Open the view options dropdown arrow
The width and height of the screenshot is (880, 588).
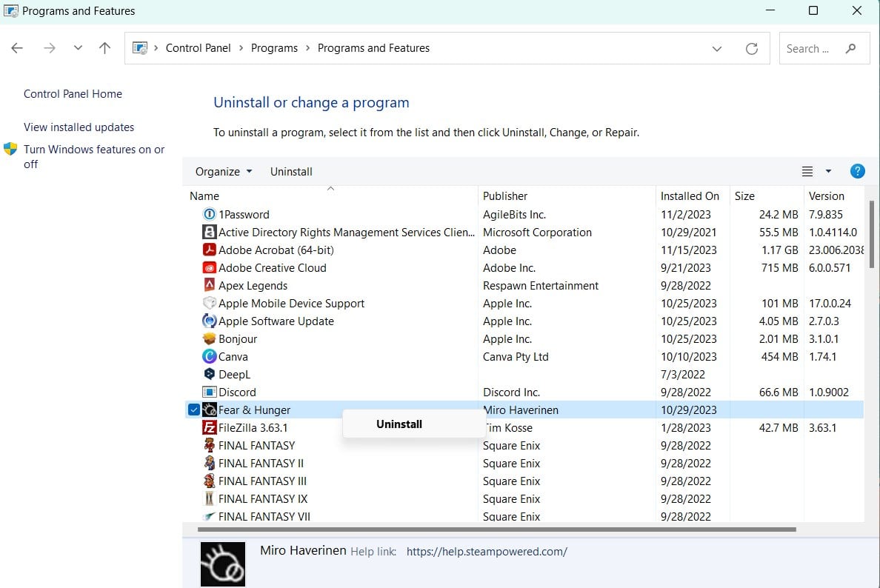coord(828,171)
